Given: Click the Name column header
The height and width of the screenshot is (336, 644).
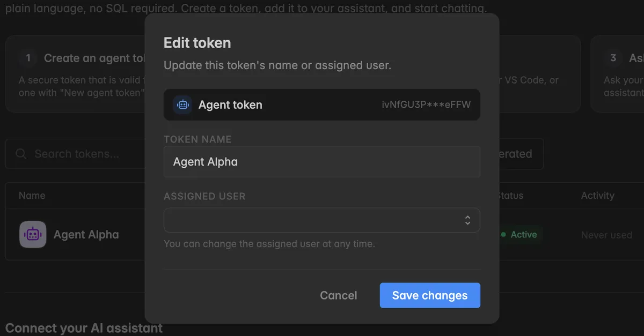Looking at the screenshot, I should [32, 196].
